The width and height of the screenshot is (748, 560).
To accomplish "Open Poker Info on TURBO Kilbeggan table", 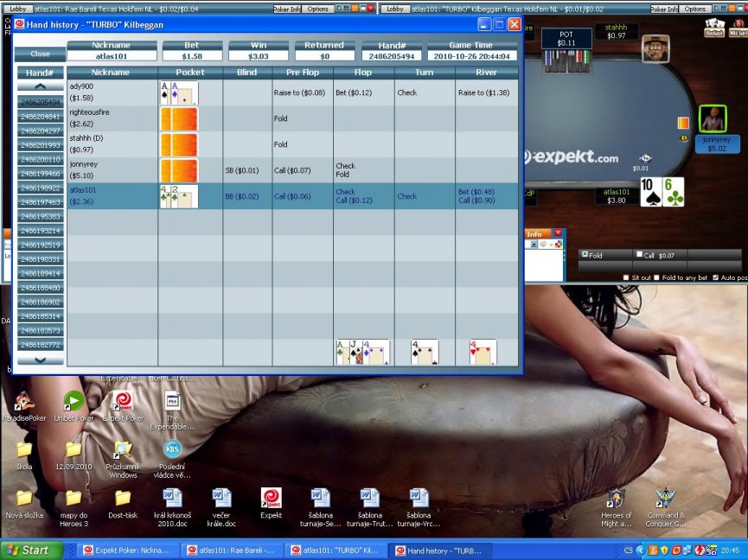I will click(x=664, y=9).
